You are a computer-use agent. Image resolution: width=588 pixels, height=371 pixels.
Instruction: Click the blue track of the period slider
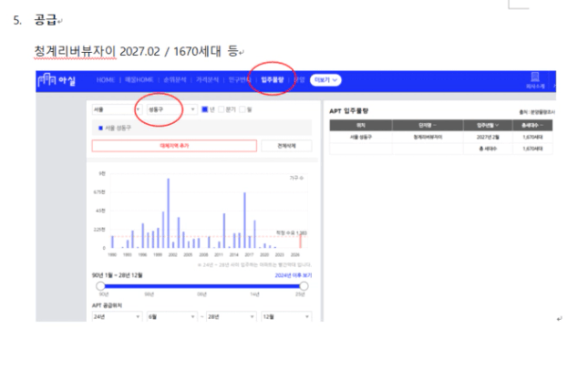click(x=201, y=286)
